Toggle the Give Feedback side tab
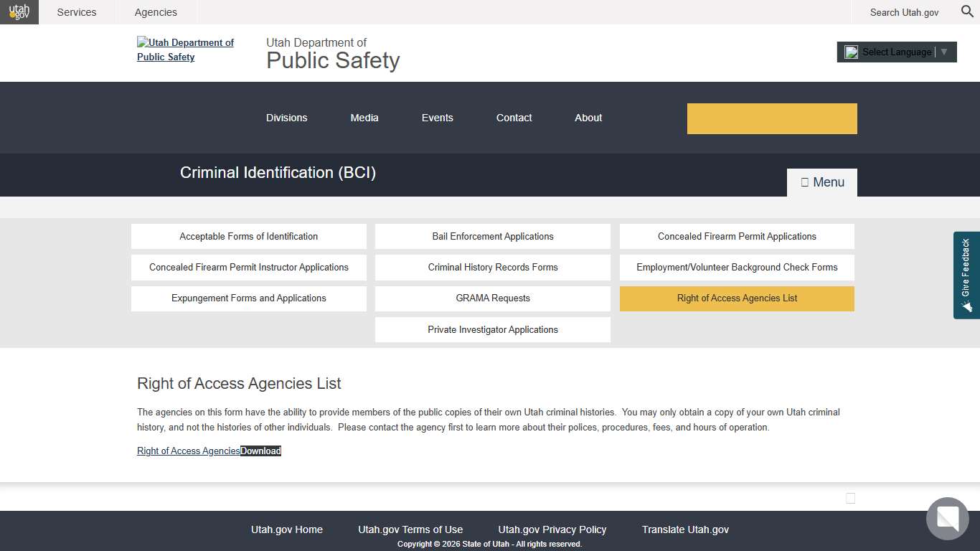 [966, 275]
